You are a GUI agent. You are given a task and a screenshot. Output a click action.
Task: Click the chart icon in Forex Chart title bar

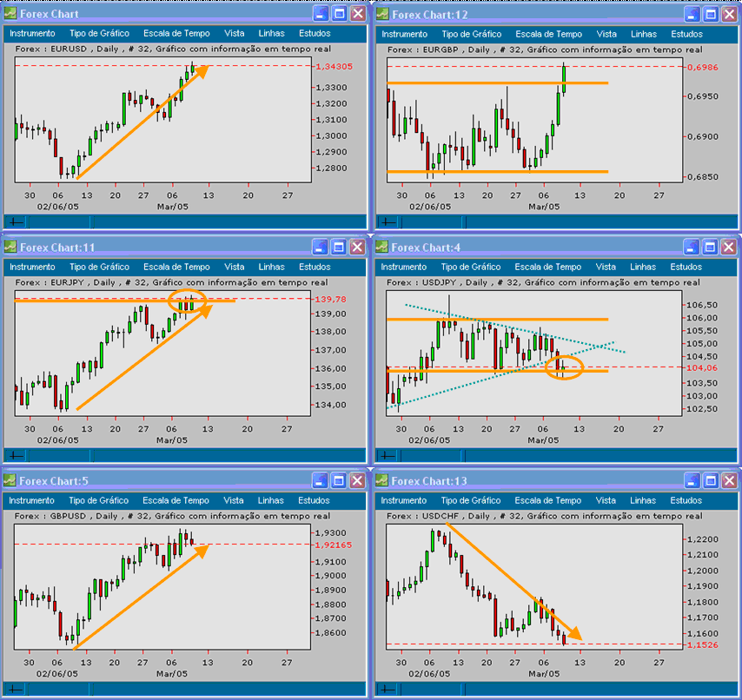point(12,13)
